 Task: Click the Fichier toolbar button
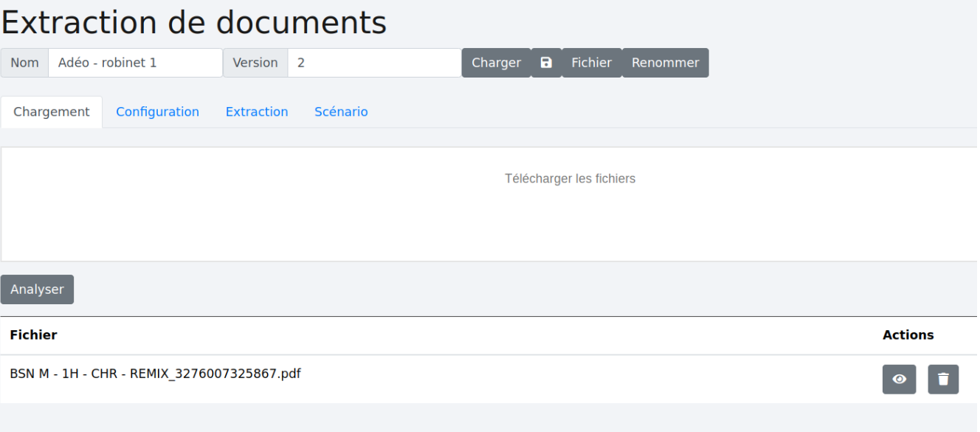pos(591,63)
